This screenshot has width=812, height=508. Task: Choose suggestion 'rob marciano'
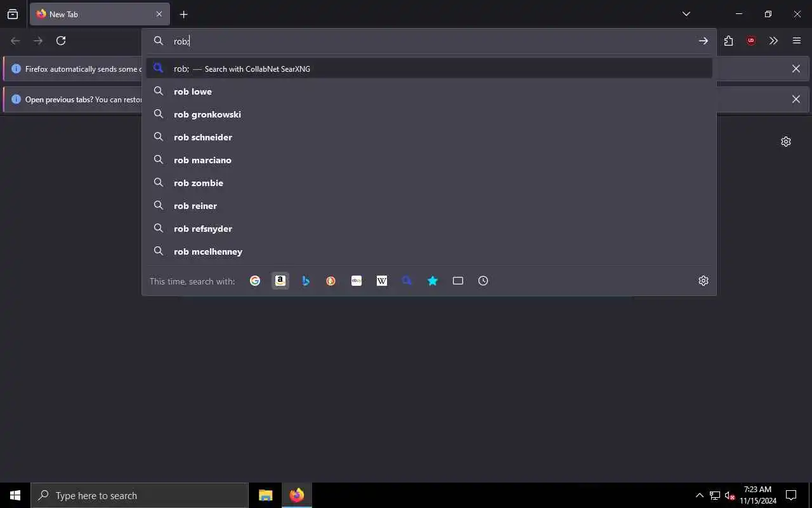429,160
